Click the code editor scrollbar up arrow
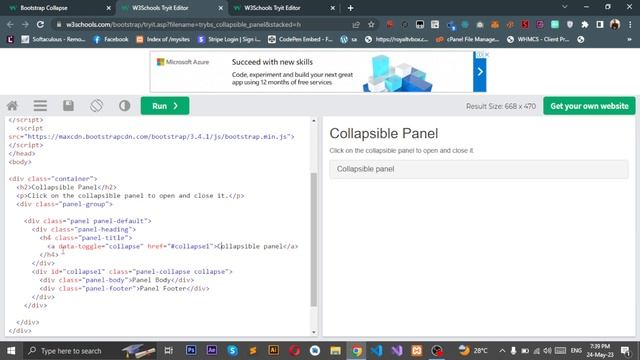The width and height of the screenshot is (640, 360). pyautogui.click(x=313, y=121)
